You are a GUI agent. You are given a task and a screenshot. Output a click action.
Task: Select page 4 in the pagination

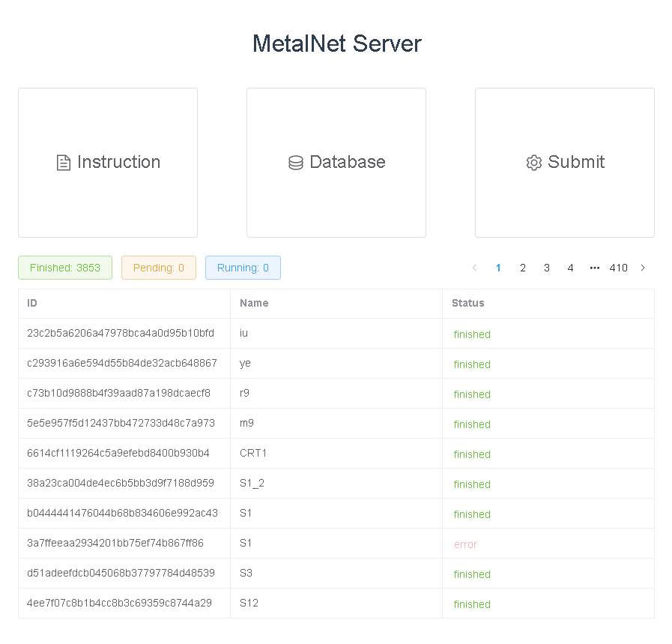[x=570, y=268]
